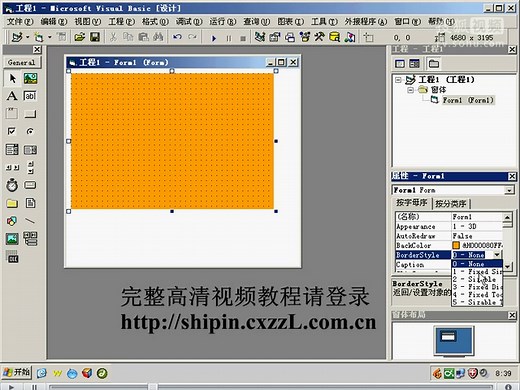
Task: Open the 文件(F) menu
Action: 20,22
